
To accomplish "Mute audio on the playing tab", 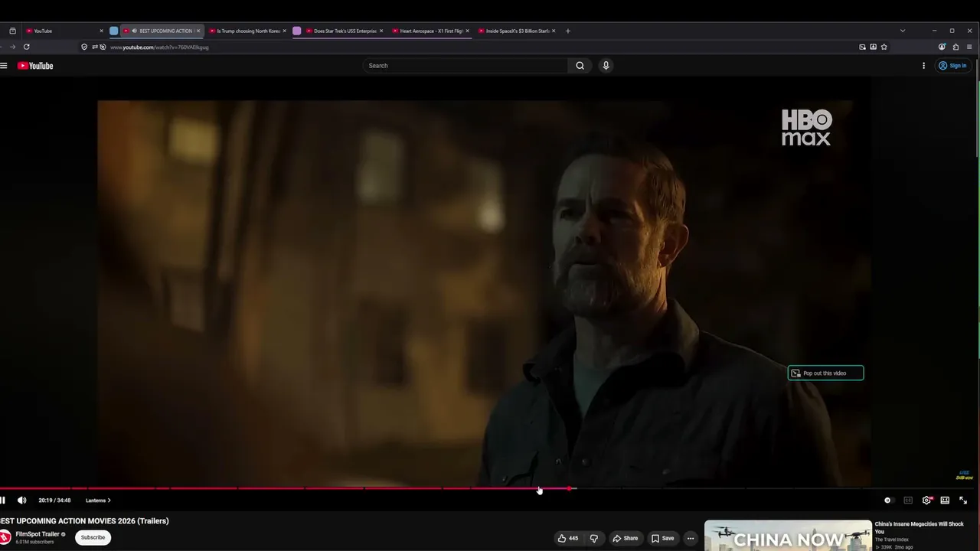I will (x=134, y=31).
